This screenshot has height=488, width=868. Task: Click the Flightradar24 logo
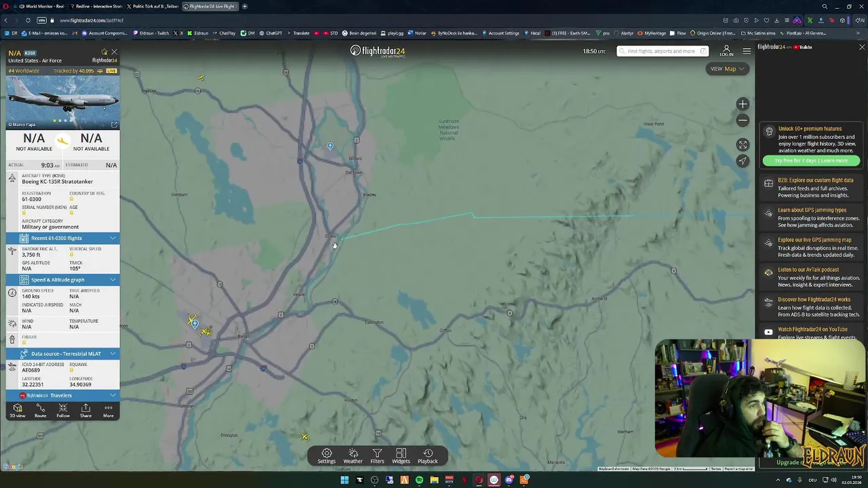pyautogui.click(x=378, y=51)
